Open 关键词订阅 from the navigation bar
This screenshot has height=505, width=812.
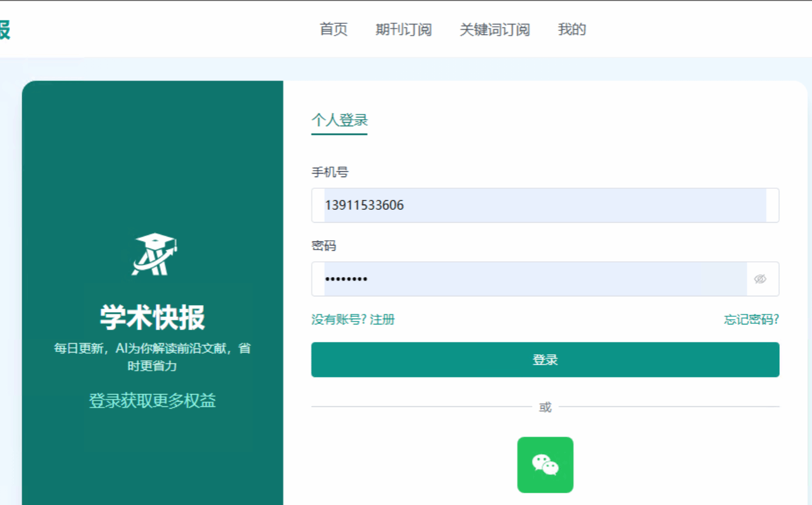[x=494, y=29]
